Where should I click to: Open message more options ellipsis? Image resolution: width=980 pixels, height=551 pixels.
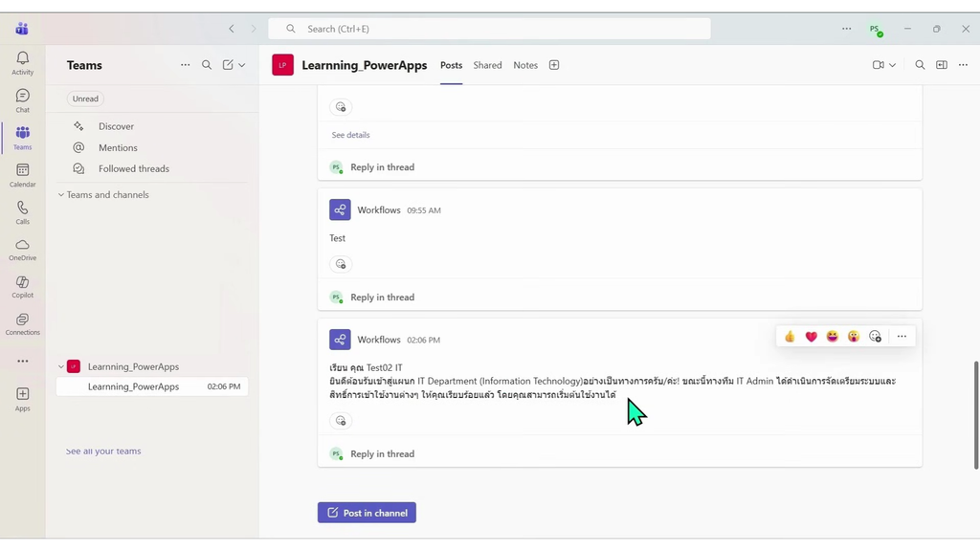click(x=902, y=337)
